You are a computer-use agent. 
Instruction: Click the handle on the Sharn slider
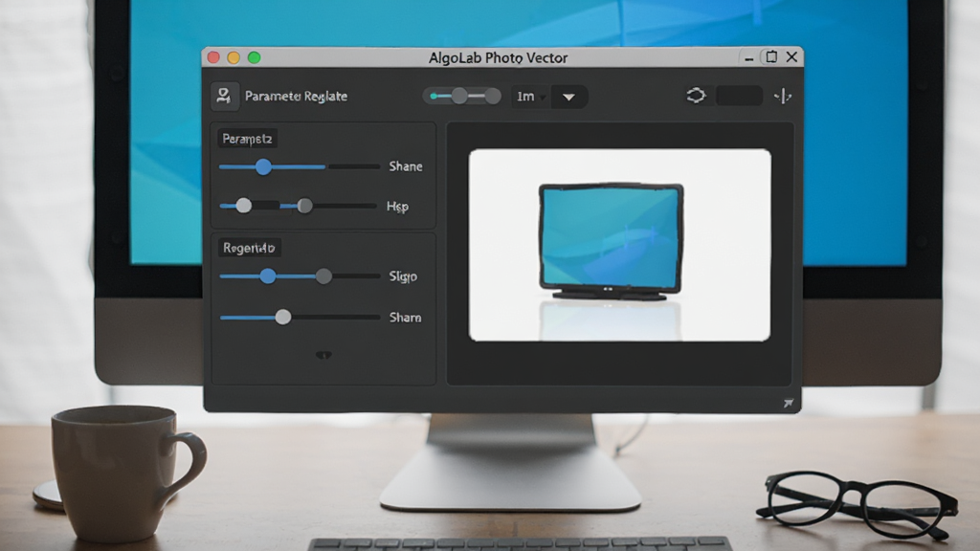(x=283, y=318)
